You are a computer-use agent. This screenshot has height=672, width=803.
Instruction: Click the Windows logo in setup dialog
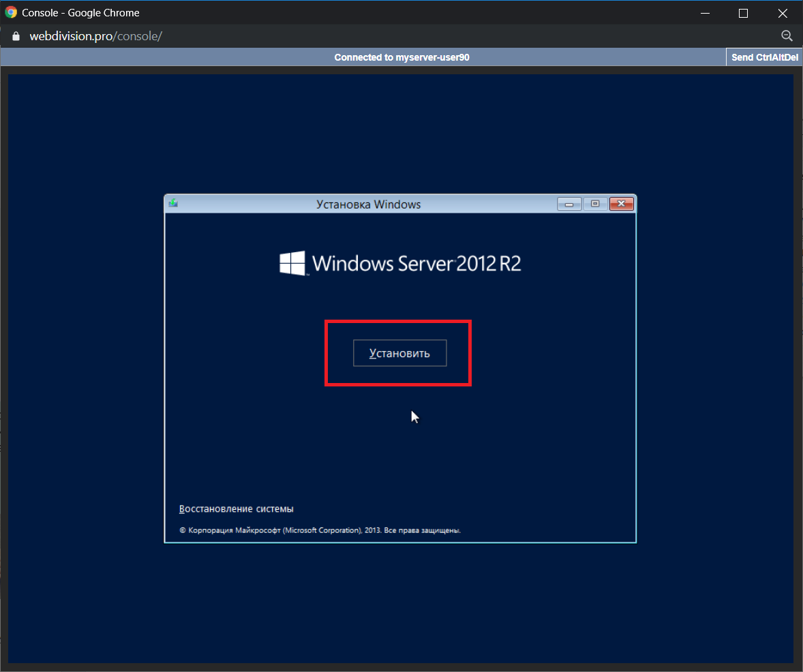[x=292, y=263]
